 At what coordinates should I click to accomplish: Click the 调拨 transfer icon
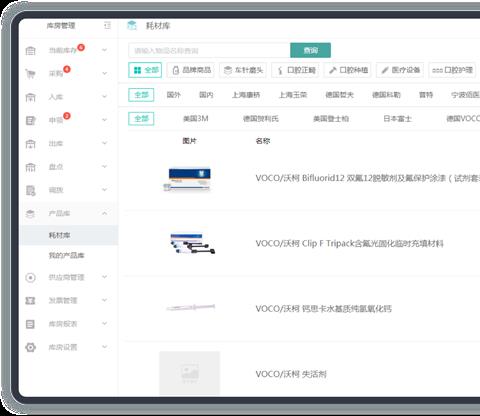30,190
